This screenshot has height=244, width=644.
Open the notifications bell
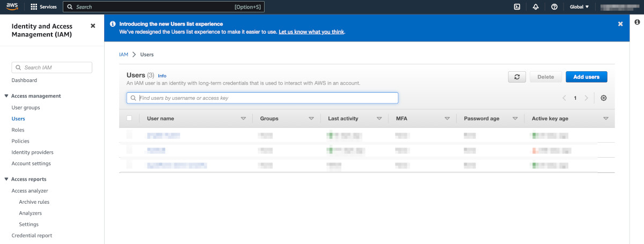[536, 7]
